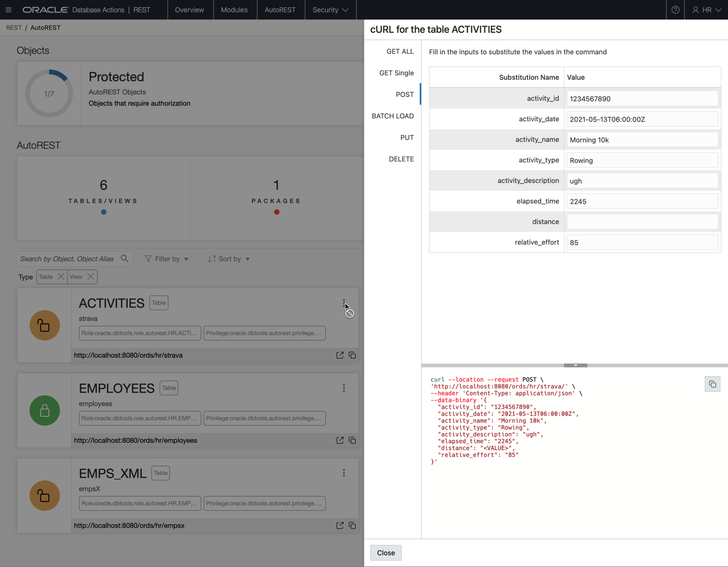Close the cURL dialog

coord(385,552)
